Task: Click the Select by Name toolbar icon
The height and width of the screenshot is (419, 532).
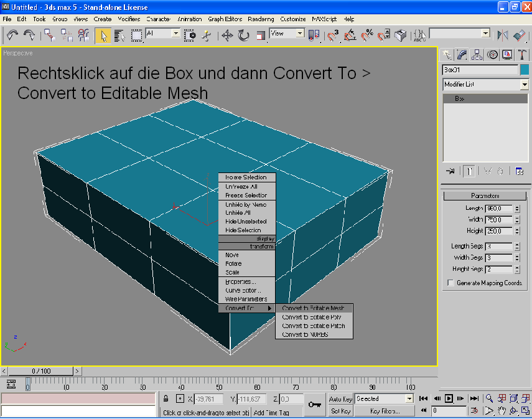Action: click(119, 35)
